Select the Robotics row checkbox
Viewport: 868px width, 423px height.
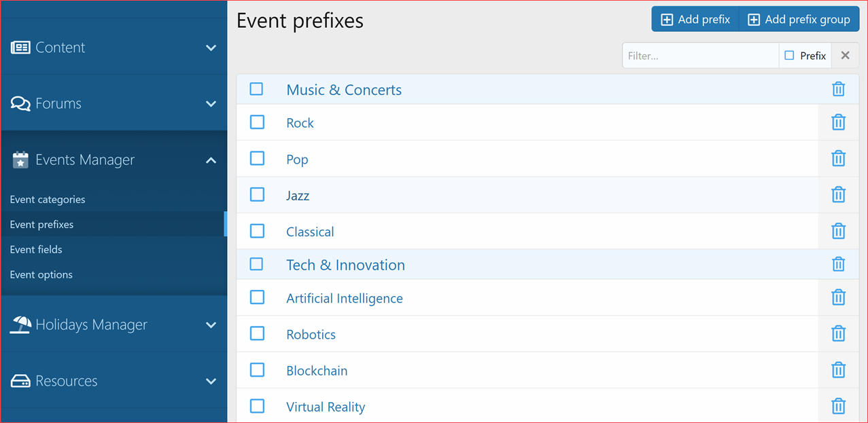point(257,333)
